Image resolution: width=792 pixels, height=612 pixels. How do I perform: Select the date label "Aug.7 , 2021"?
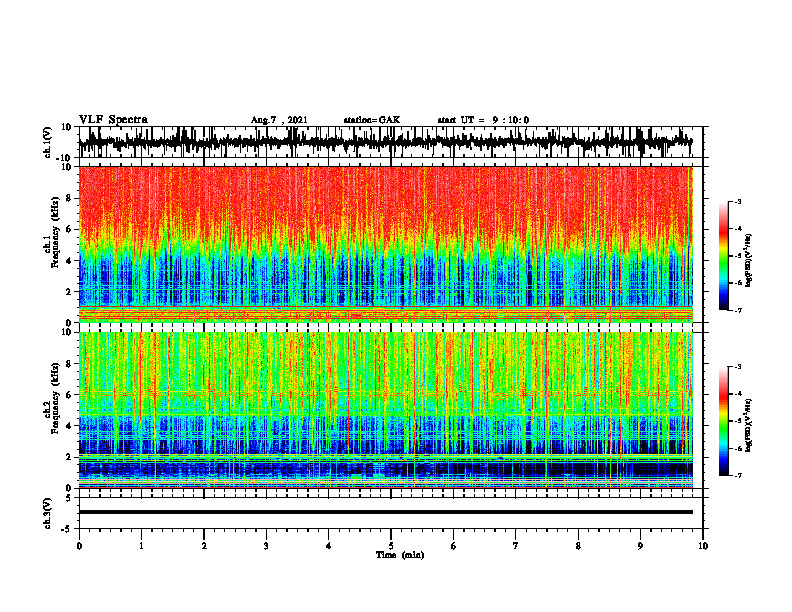point(279,120)
